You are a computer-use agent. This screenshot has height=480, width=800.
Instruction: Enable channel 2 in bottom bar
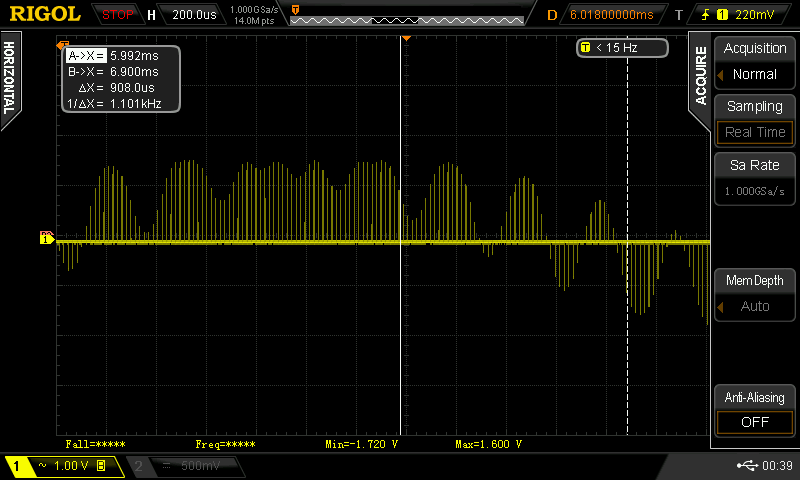pos(138,466)
